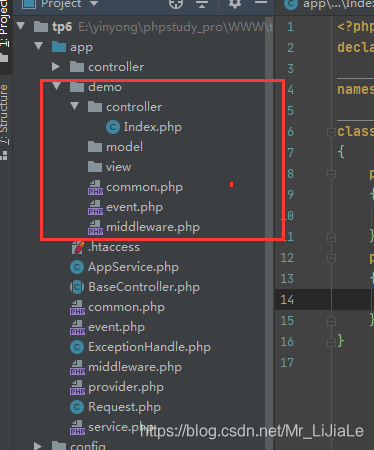Select ExceptionHandle.php file name
The image size is (374, 450).
pyautogui.click(x=149, y=347)
